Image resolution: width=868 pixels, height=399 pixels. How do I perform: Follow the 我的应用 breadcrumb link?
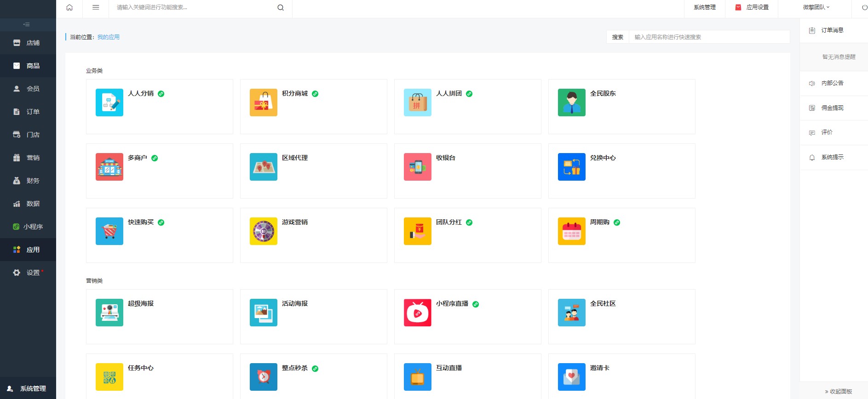click(x=109, y=37)
